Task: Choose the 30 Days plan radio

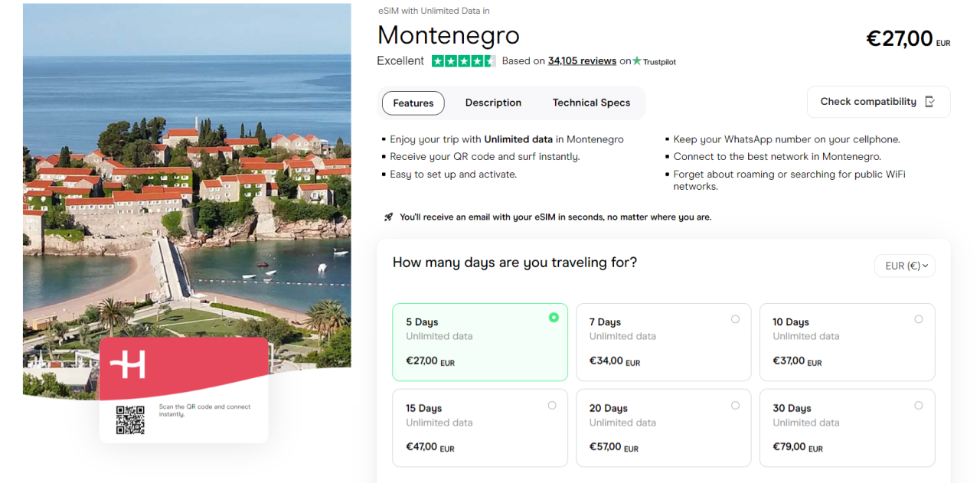Action: (919, 406)
